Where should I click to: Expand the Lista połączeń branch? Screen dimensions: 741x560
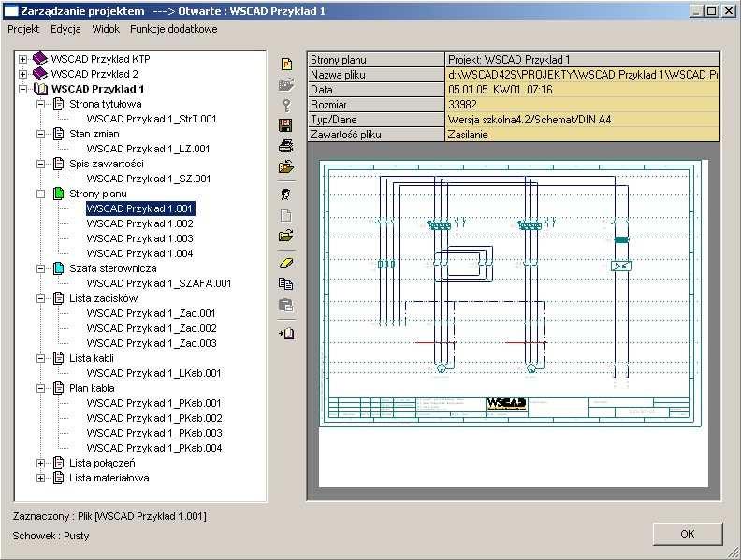point(41,463)
